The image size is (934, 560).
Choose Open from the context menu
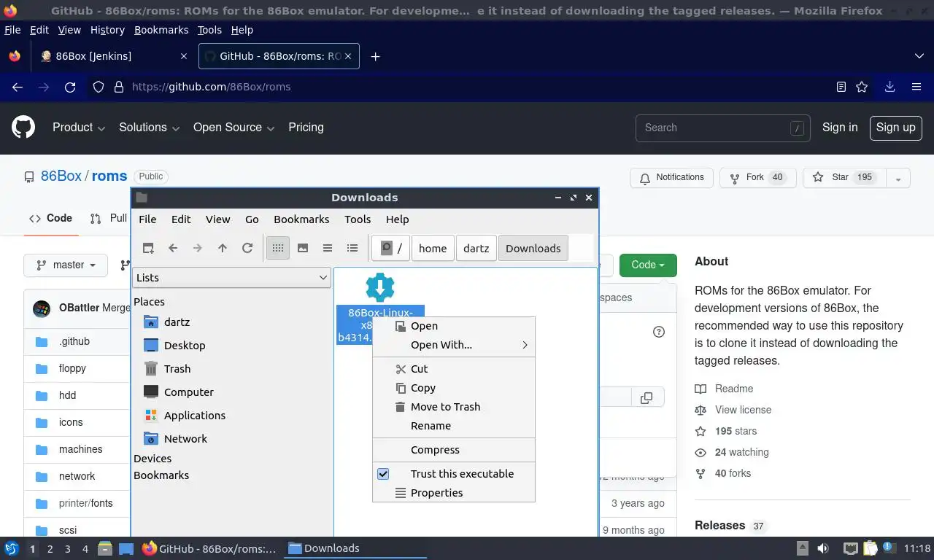[454, 326]
